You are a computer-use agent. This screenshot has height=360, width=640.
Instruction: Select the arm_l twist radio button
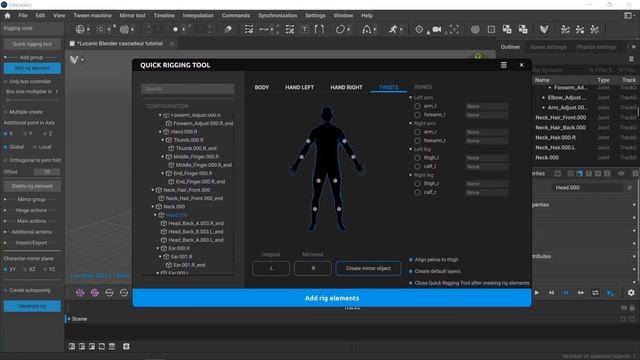417,106
